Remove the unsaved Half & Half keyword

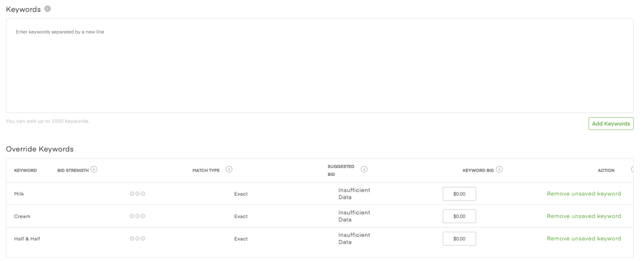[x=584, y=239]
